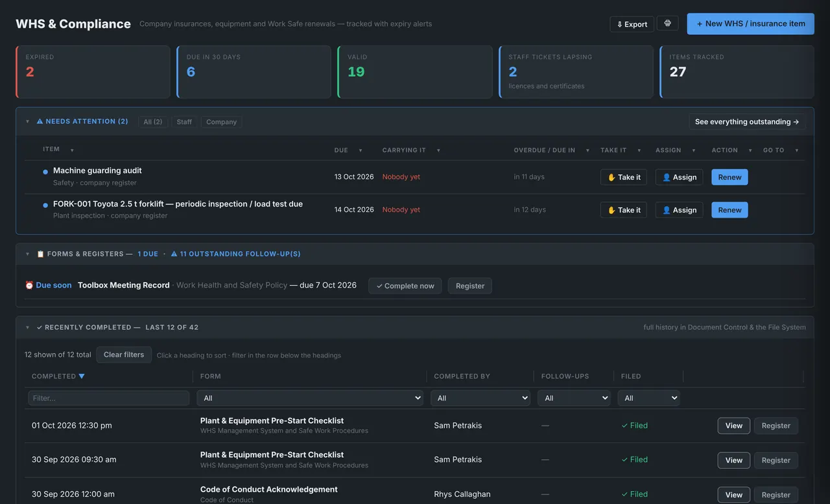Assign the Machine guarding audit
Viewport: 830px width, 504px height.
pos(680,178)
